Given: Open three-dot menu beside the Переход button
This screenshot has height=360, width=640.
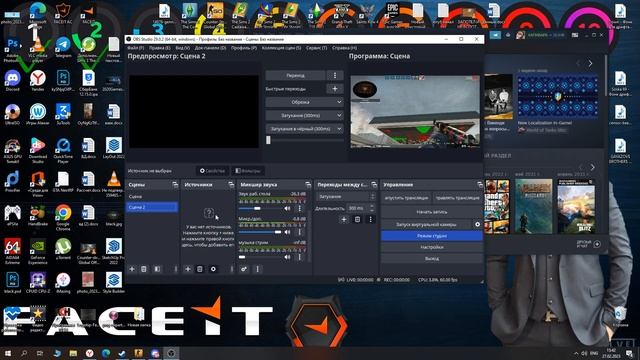Looking at the screenshot, I should (x=335, y=76).
